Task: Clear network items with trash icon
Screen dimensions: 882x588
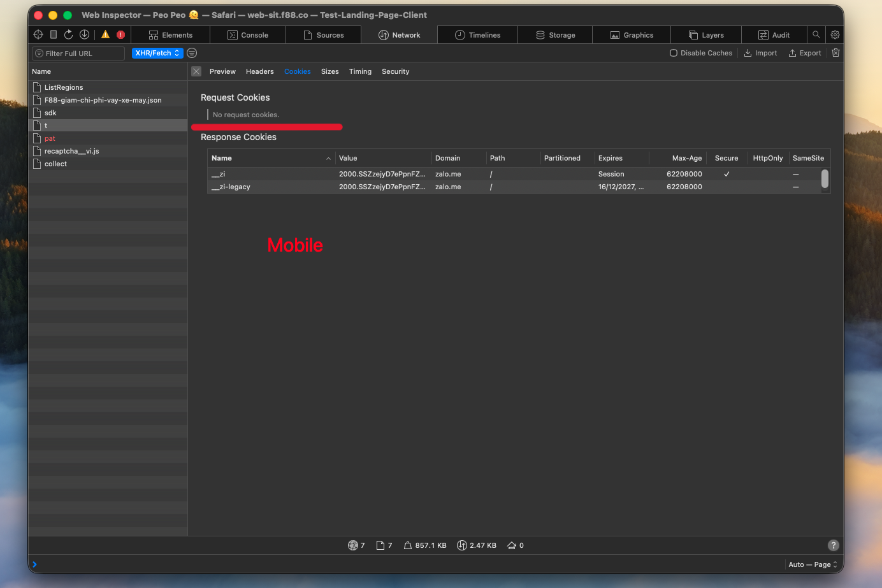Action: click(x=835, y=53)
